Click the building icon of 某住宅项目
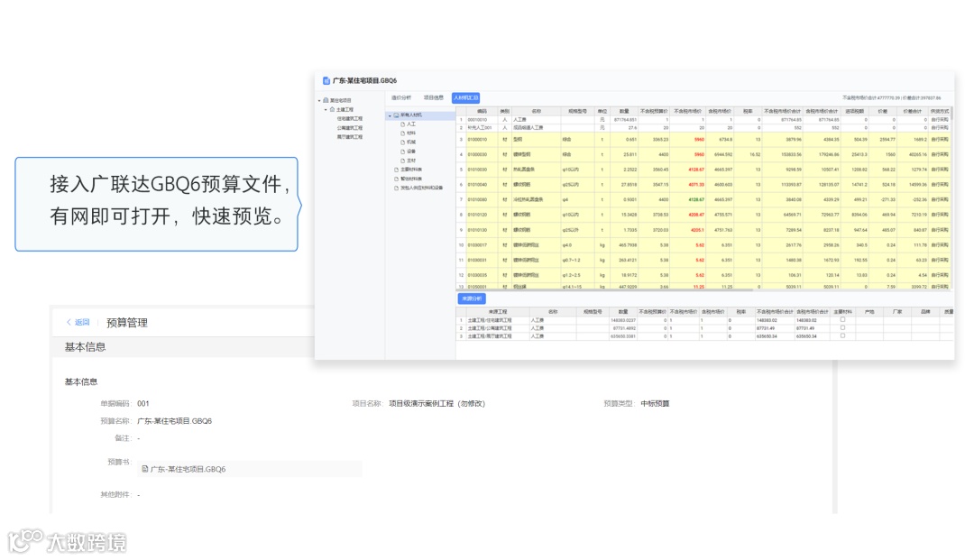The height and width of the screenshot is (560, 974). pos(326,100)
